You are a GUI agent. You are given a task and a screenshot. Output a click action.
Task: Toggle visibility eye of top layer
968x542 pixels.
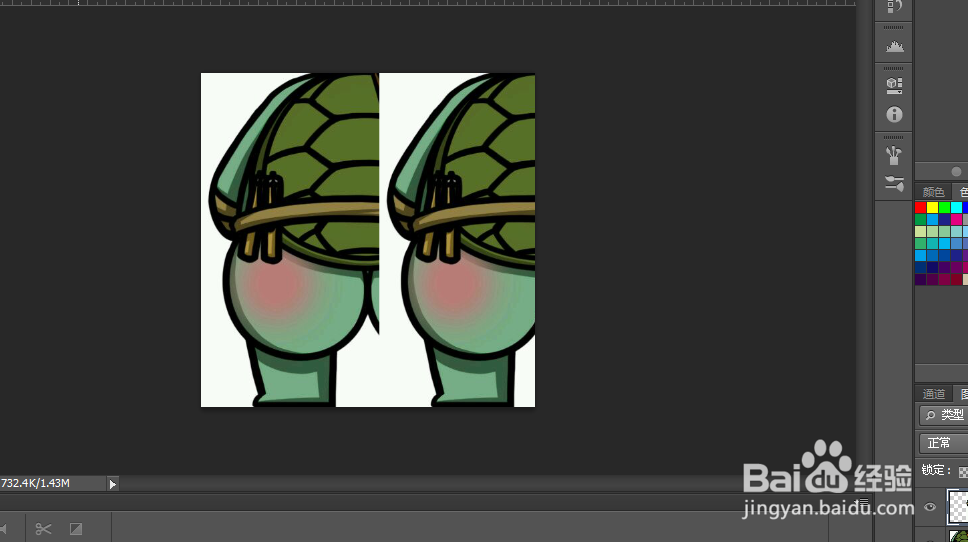pos(930,507)
